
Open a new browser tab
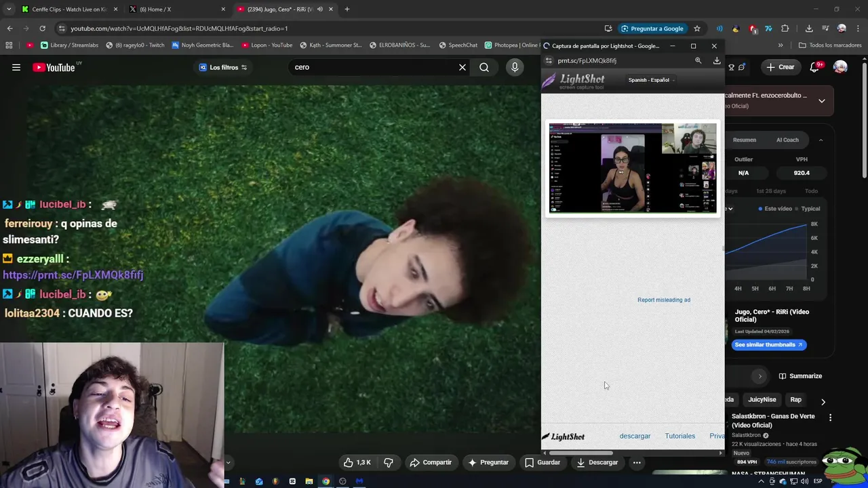[347, 9]
